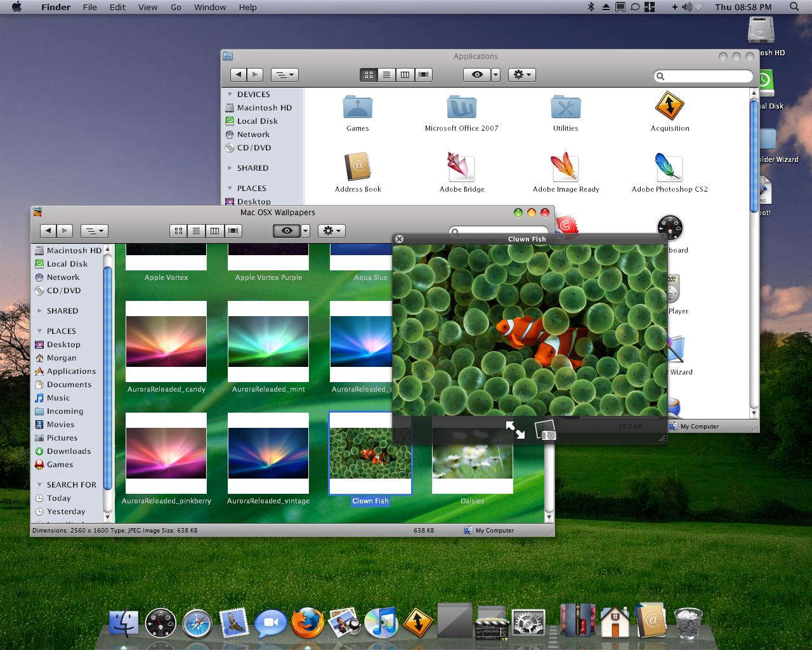Open Safari from the Dock

pyautogui.click(x=197, y=623)
